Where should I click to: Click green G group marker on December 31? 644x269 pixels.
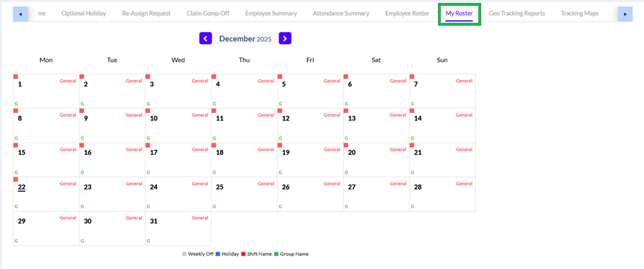coord(148,241)
